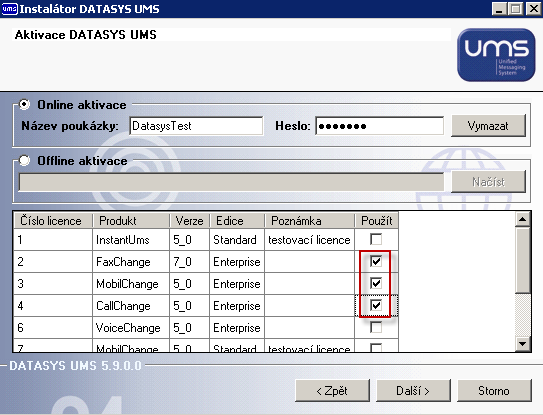Click the Standard edition cell for InstantUms

click(237, 240)
